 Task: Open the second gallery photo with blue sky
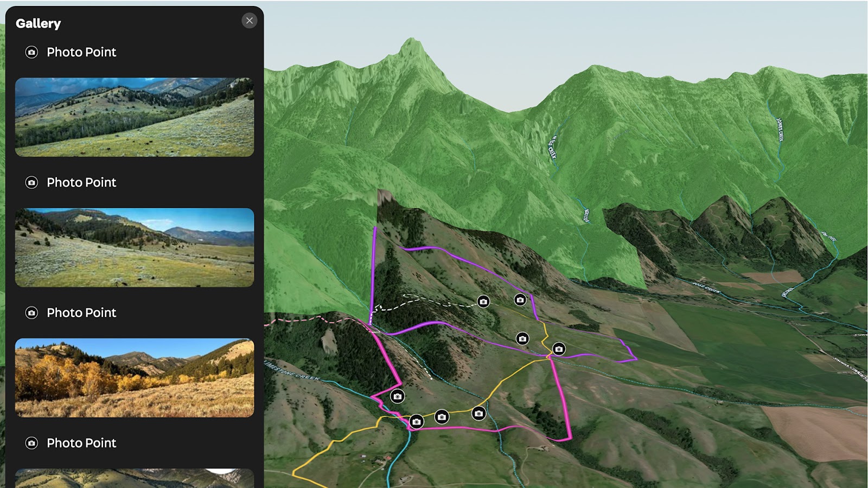135,247
